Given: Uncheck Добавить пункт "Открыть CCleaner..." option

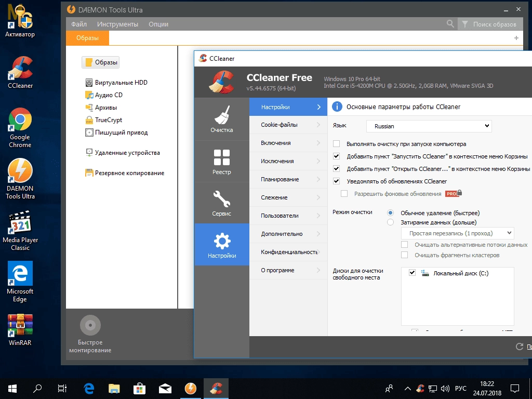Looking at the screenshot, I should [x=336, y=169].
